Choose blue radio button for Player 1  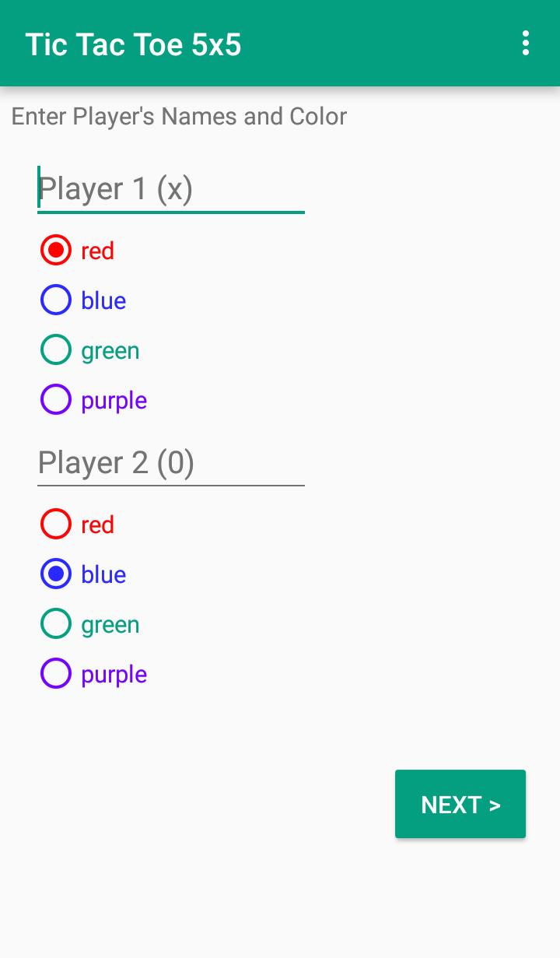click(x=56, y=300)
